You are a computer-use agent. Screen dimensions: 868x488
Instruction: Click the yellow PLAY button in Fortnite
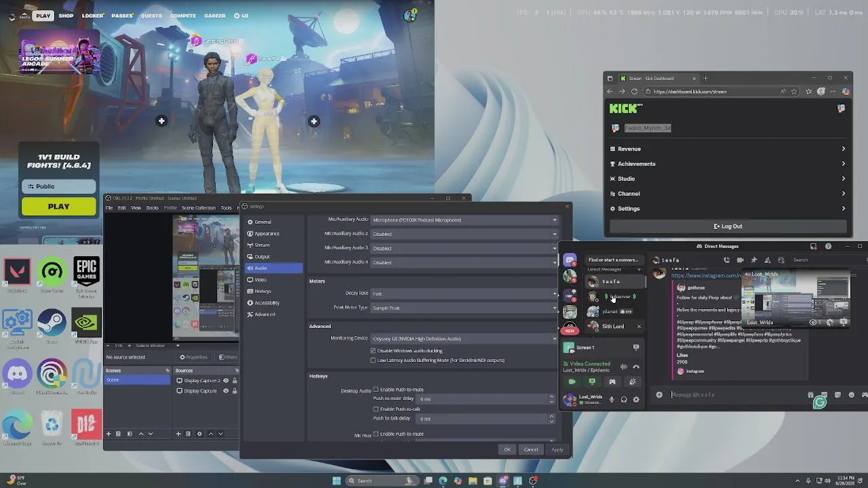pyautogui.click(x=58, y=206)
